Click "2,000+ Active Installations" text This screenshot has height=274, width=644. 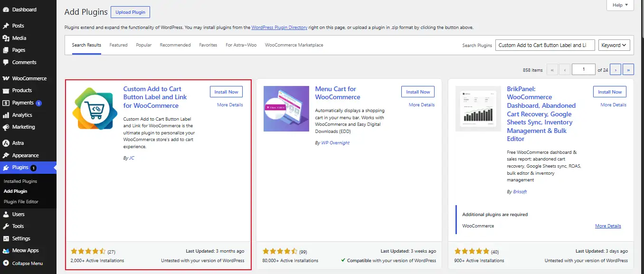pyautogui.click(x=97, y=261)
